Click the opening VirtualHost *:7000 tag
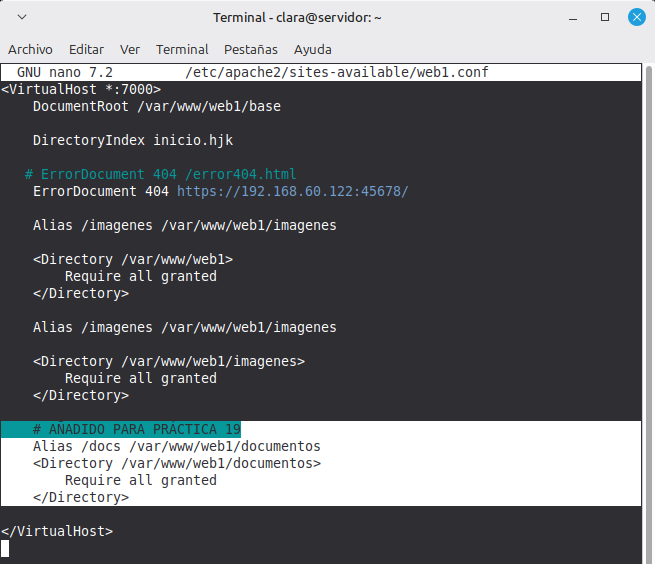Screen dimensions: 655x564 pyautogui.click(x=80, y=89)
